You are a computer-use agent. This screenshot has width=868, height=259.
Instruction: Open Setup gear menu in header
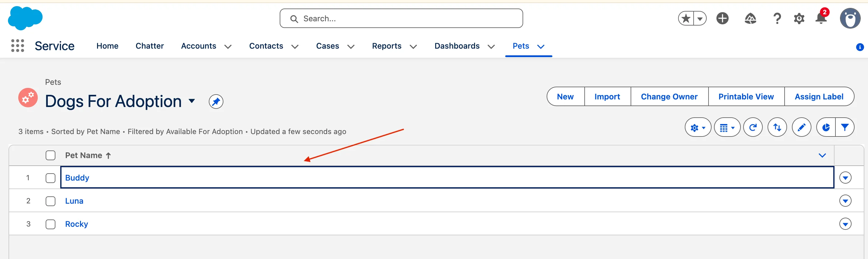pyautogui.click(x=799, y=18)
